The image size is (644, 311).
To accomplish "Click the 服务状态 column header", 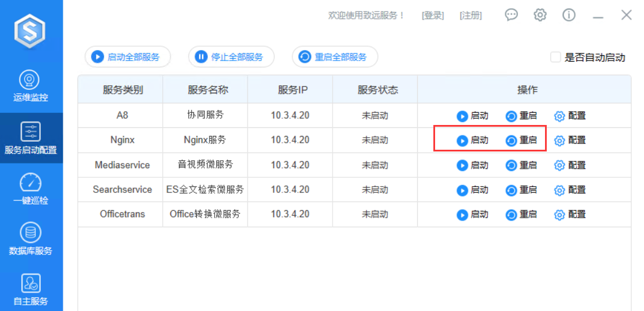I will coord(378,90).
